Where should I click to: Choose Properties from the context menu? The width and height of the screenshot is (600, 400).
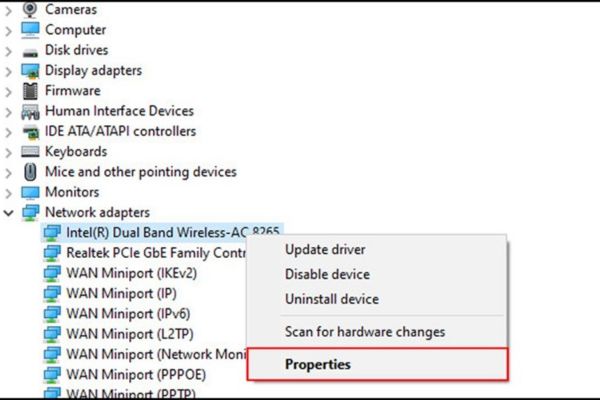click(318, 364)
